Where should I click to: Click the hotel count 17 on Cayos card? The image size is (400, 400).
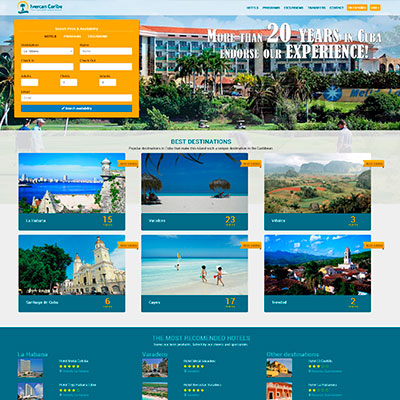(230, 301)
